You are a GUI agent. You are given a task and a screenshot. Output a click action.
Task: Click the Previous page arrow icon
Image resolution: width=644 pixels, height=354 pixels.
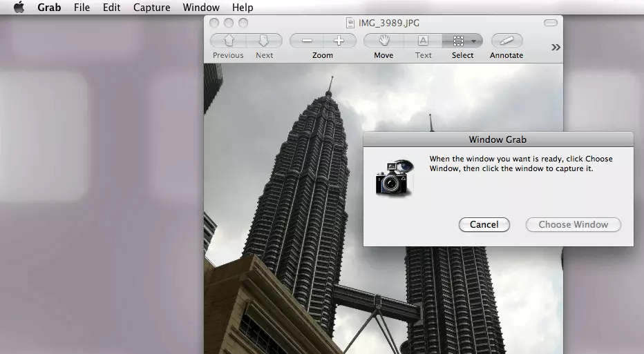(228, 41)
